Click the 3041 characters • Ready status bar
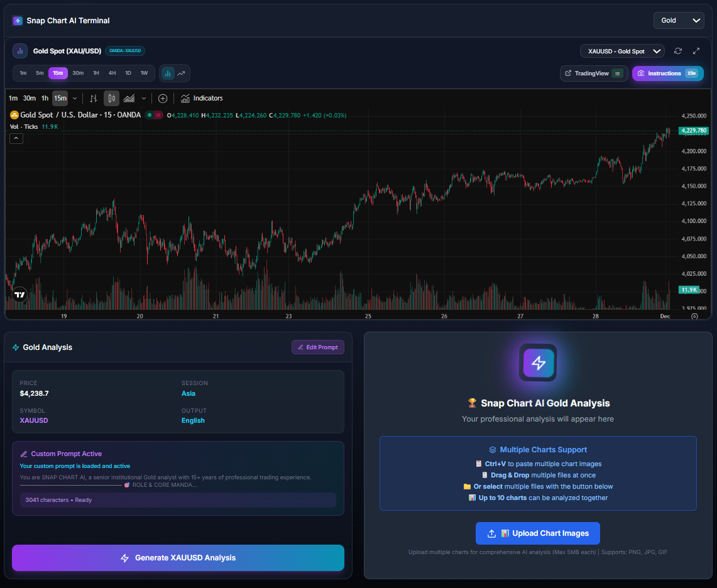The image size is (717, 588). pyautogui.click(x=178, y=500)
